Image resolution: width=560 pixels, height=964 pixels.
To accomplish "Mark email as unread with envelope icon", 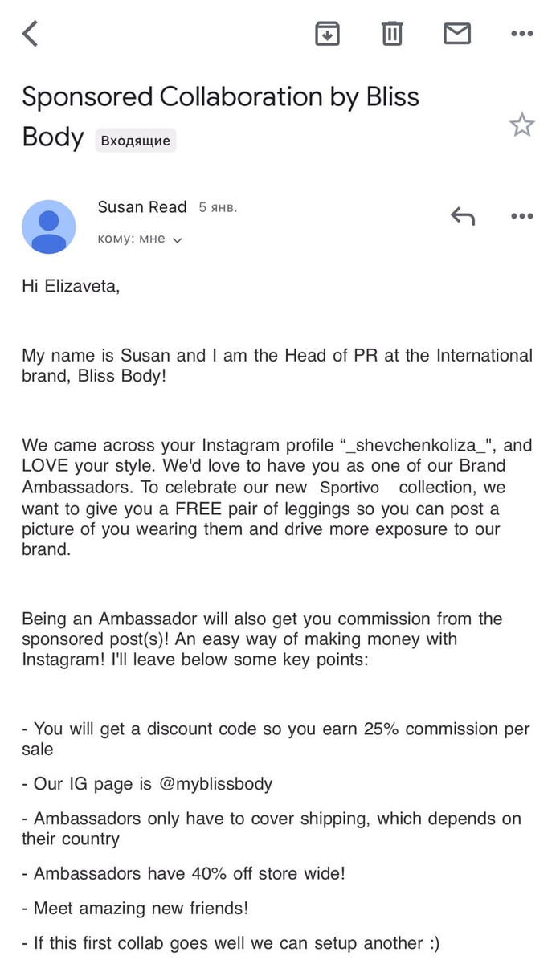I will (457, 34).
